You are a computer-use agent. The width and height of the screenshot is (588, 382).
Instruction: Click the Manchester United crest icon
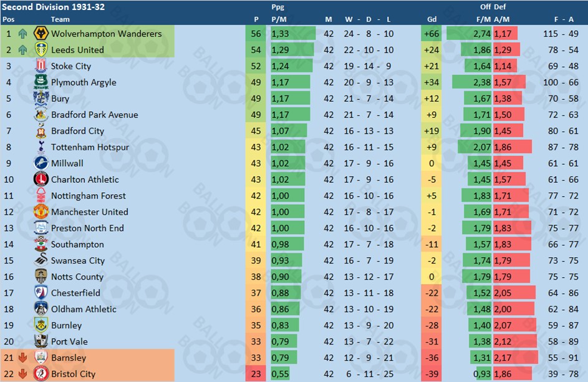point(41,212)
